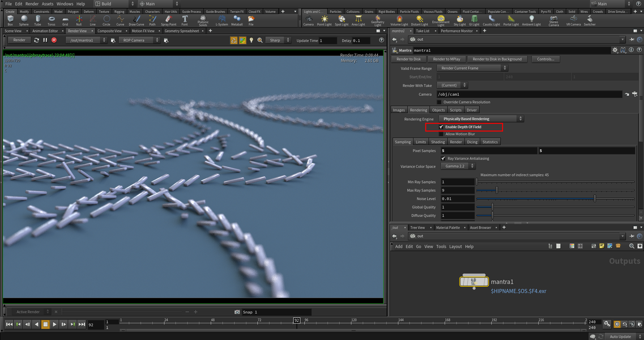Select the Spray Paint tool
The width and height of the screenshot is (644, 340).
click(x=168, y=20)
